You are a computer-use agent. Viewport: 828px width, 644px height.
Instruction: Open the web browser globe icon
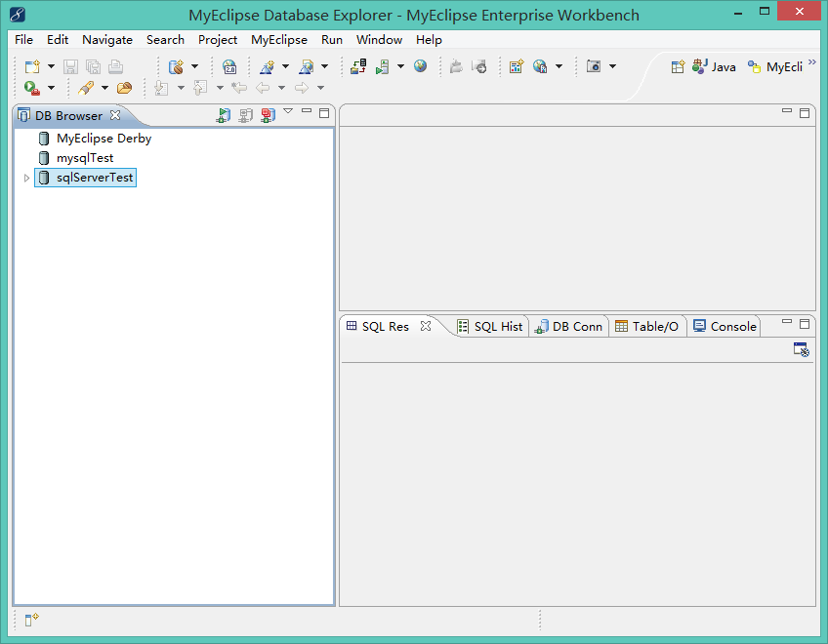(420, 66)
